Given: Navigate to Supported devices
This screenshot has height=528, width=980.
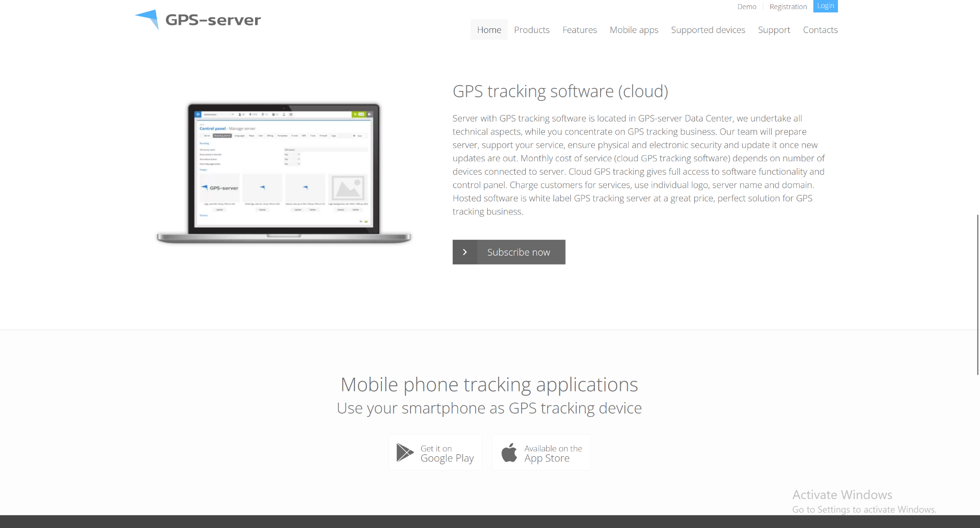Looking at the screenshot, I should pos(708,30).
